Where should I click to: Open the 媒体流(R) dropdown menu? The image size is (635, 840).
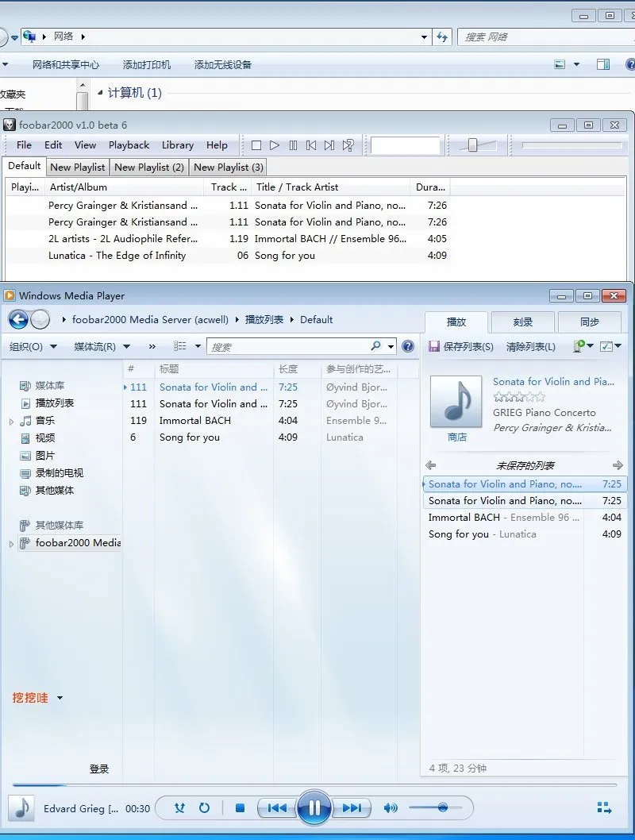coord(102,347)
